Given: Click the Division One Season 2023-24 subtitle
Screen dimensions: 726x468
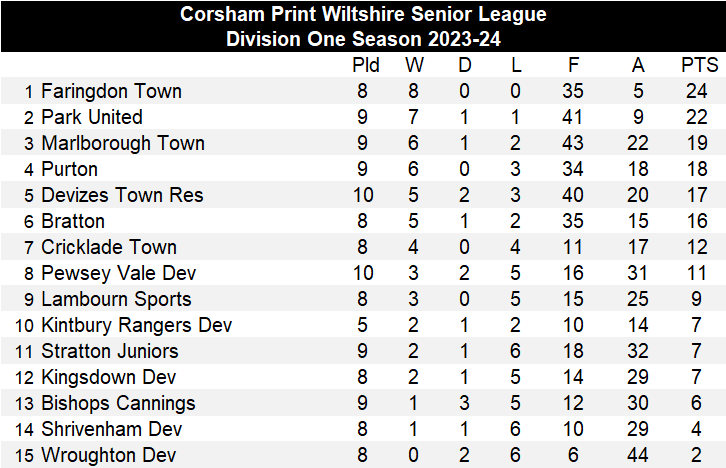Looking at the screenshot, I should 363,39.
